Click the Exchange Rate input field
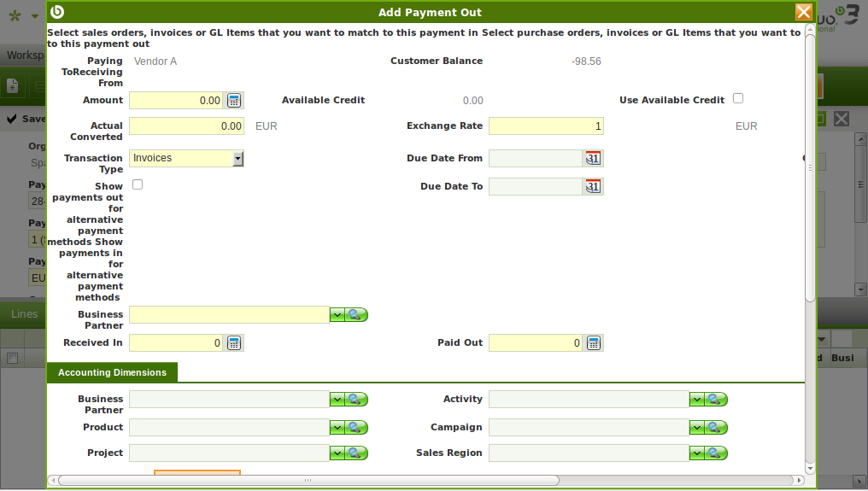The height and width of the screenshot is (491, 868). pos(546,126)
